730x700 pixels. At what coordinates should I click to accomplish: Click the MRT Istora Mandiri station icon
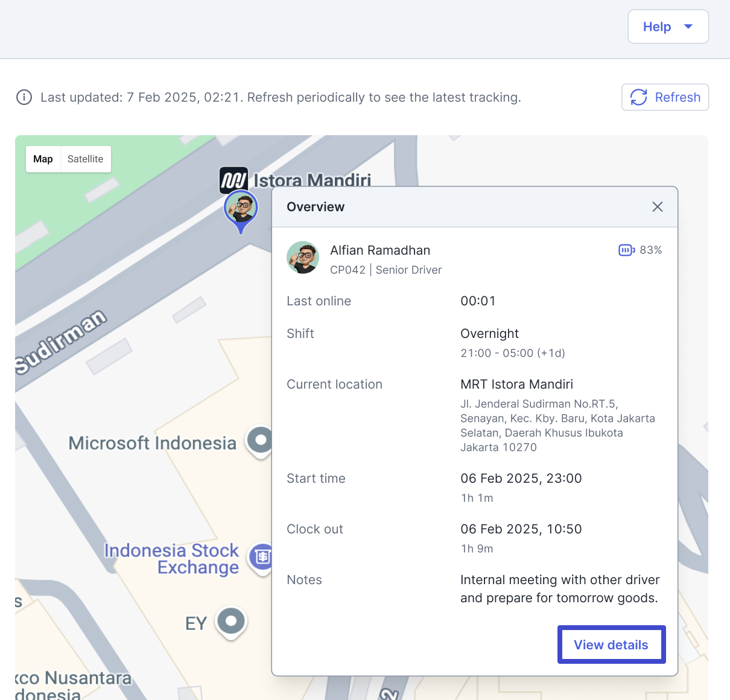point(233,180)
